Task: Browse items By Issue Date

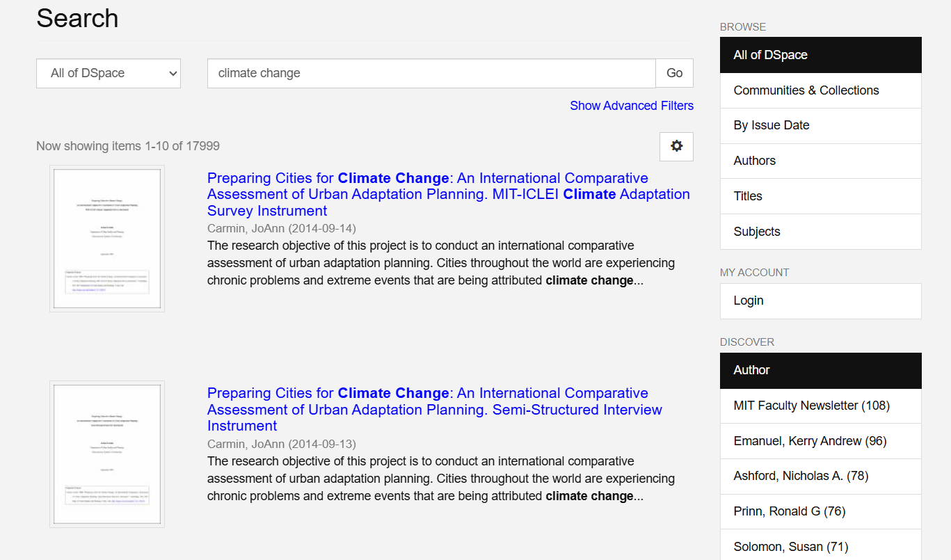Action: coord(820,125)
